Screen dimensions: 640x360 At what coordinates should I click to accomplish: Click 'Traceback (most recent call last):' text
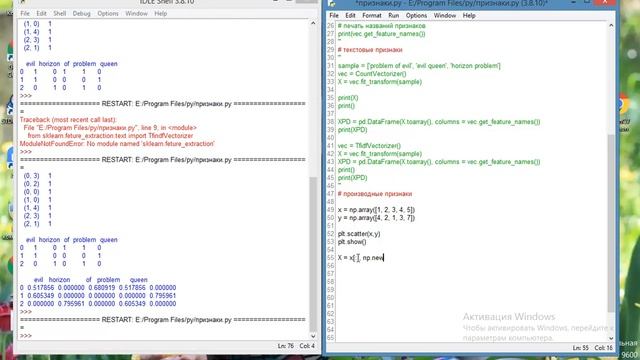point(68,120)
